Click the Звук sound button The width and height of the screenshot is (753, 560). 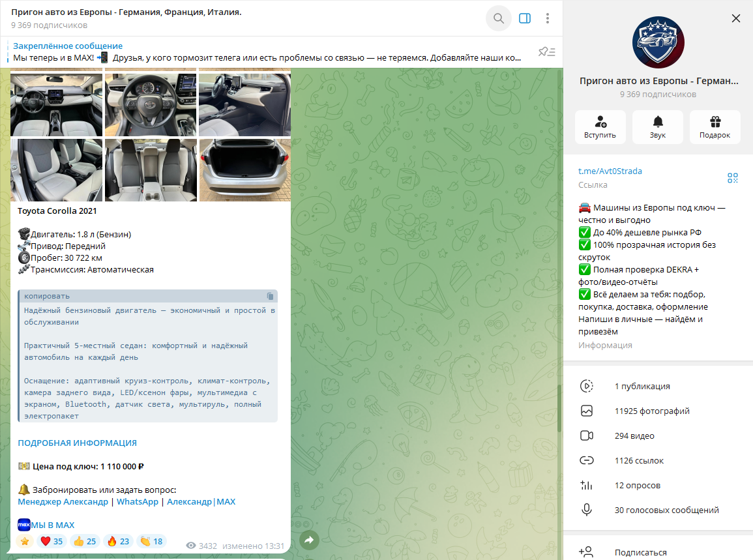pos(658,127)
